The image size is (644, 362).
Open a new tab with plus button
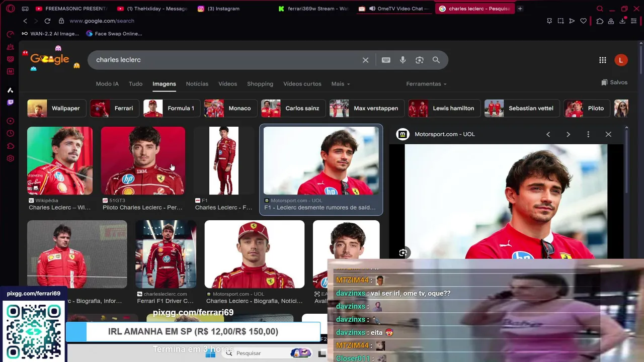tap(520, 9)
